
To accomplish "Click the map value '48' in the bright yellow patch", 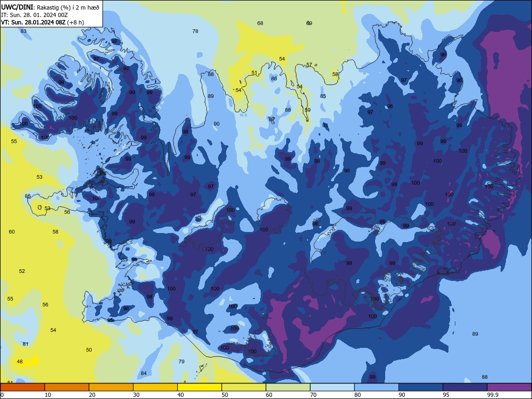I will (20, 362).
